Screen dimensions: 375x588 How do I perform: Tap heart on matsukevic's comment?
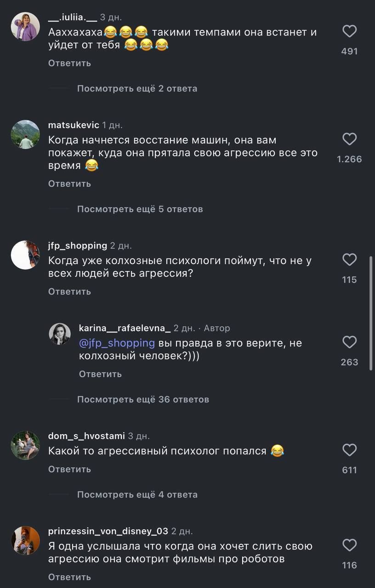point(350,139)
